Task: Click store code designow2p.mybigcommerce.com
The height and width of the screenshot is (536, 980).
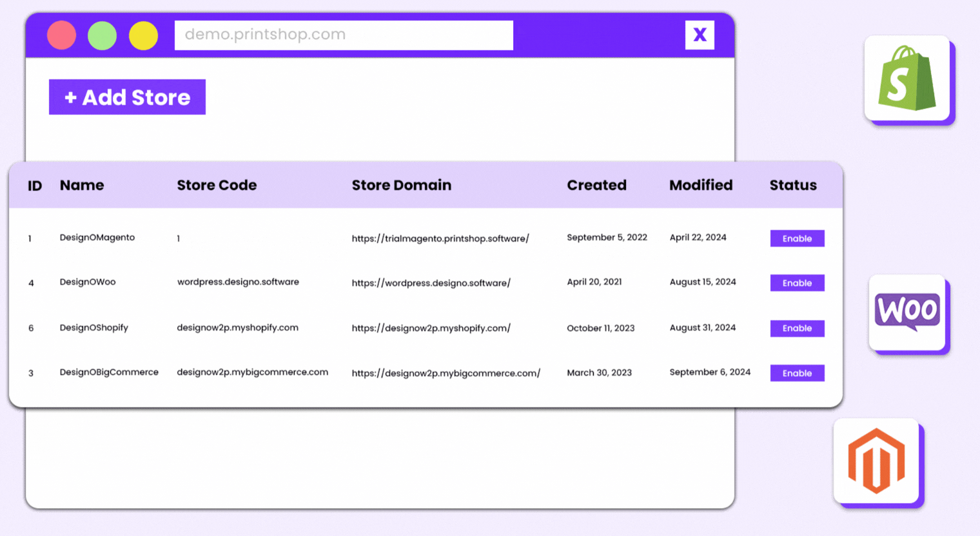Action: 253,372
